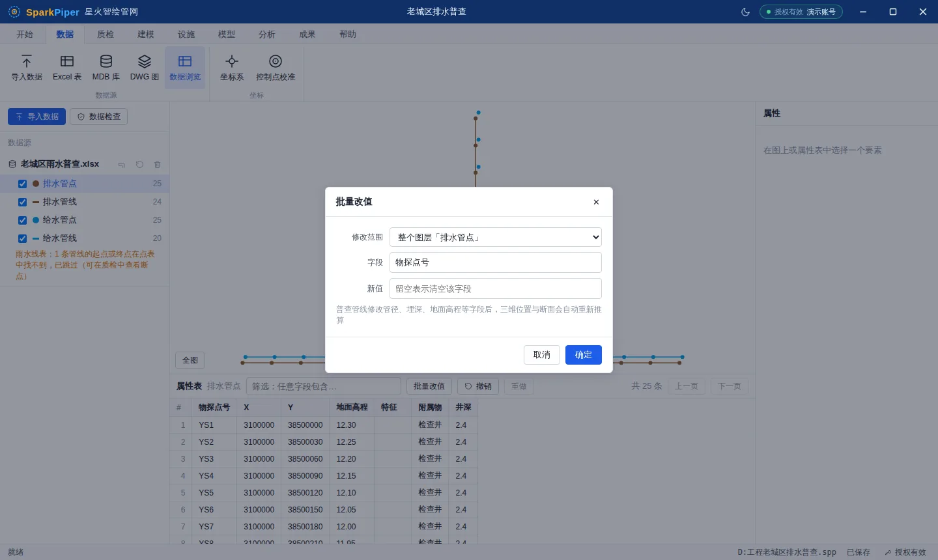Click the SparkPiper logo icon
Viewport: 938px width, 560px height.
tap(14, 12)
